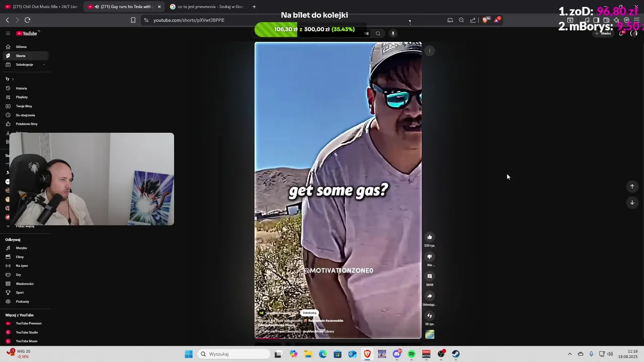Seek on the short's red progress bar
This screenshot has height=362, width=644.
click(x=338, y=338)
